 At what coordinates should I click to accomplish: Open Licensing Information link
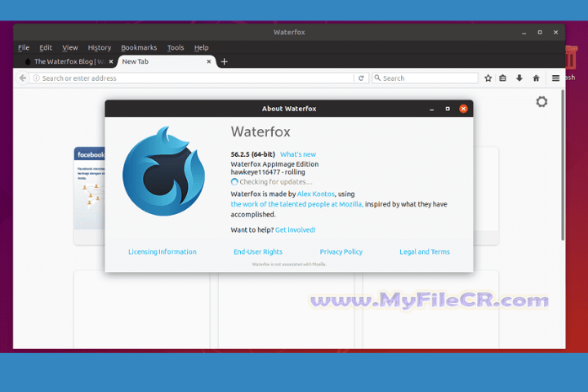tap(163, 252)
